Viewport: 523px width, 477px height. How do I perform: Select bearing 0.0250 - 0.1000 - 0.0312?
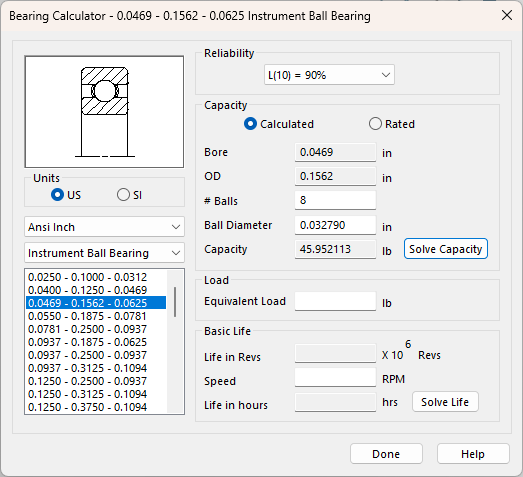pyautogui.click(x=96, y=277)
